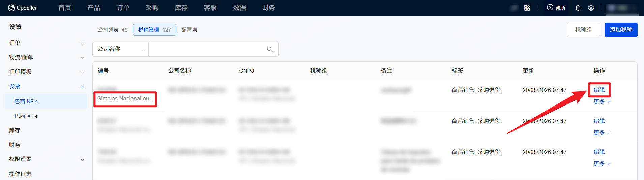The height and width of the screenshot is (180, 644).
Task: Click the CNPJ column header
Action: point(246,71)
